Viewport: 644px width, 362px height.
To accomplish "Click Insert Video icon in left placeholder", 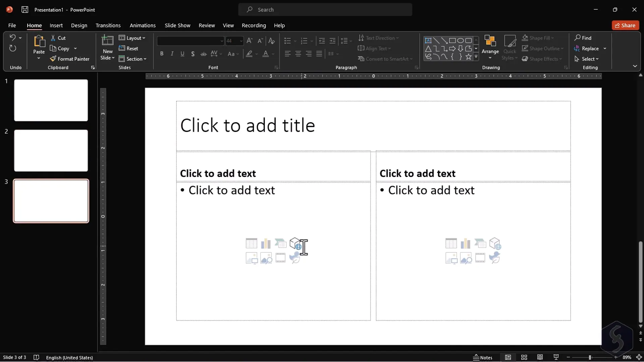I will click(x=280, y=258).
